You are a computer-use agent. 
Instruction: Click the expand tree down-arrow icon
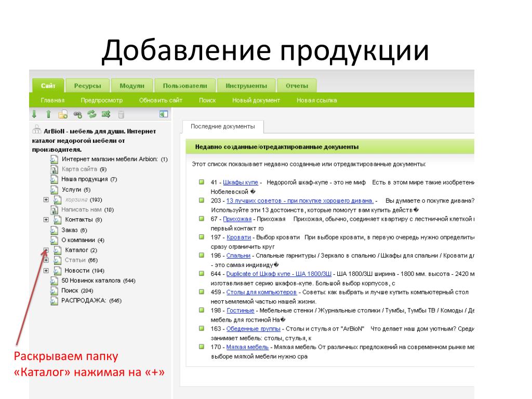tap(34, 114)
